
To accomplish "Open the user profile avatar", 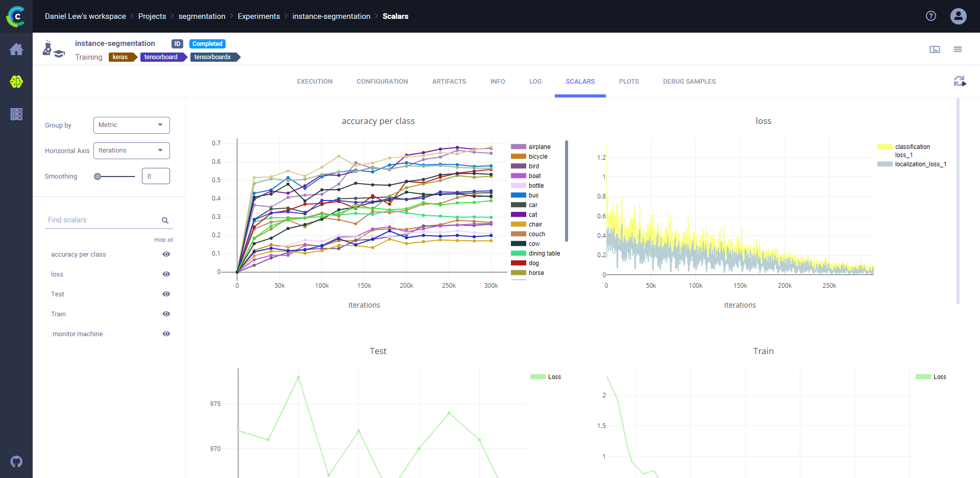I will (958, 16).
